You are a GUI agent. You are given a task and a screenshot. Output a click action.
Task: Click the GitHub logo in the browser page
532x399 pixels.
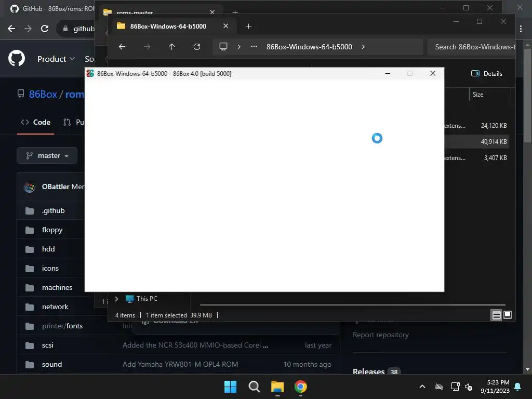click(x=17, y=58)
